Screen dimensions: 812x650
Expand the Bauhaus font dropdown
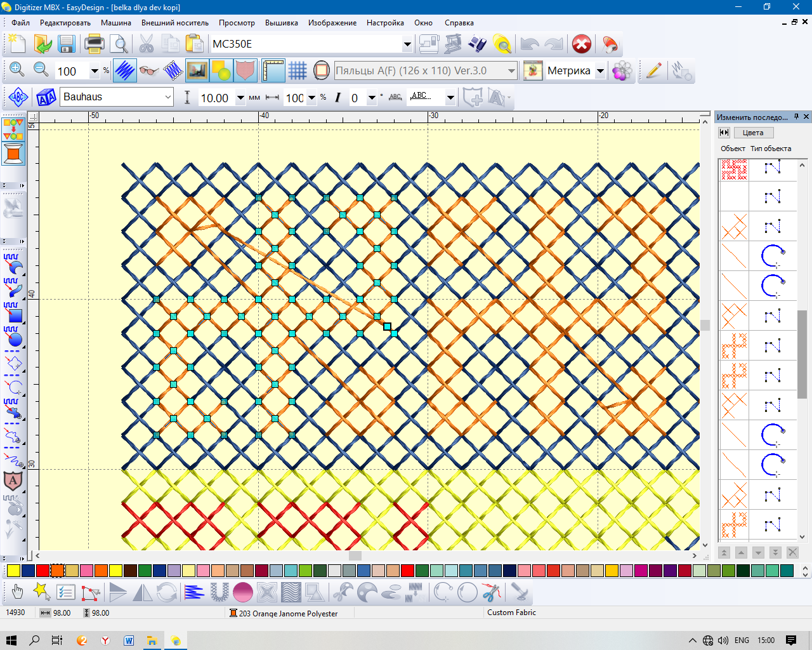coord(168,97)
